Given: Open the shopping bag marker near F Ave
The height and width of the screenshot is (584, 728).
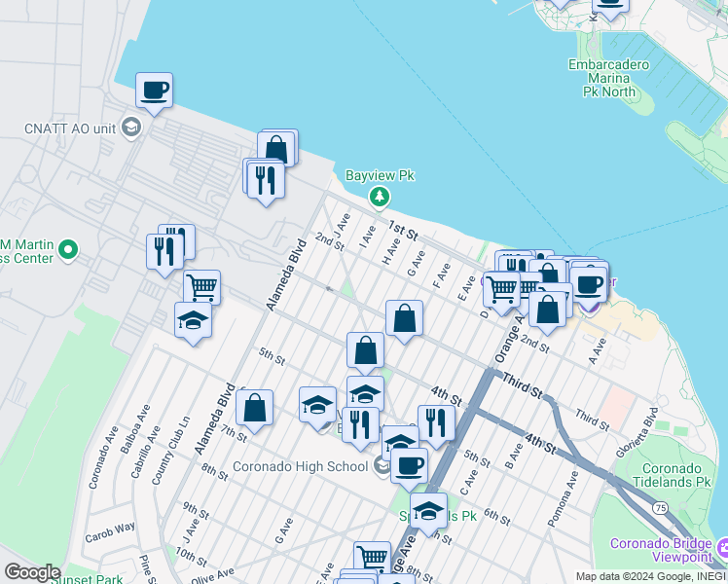Looking at the screenshot, I should point(404,321).
